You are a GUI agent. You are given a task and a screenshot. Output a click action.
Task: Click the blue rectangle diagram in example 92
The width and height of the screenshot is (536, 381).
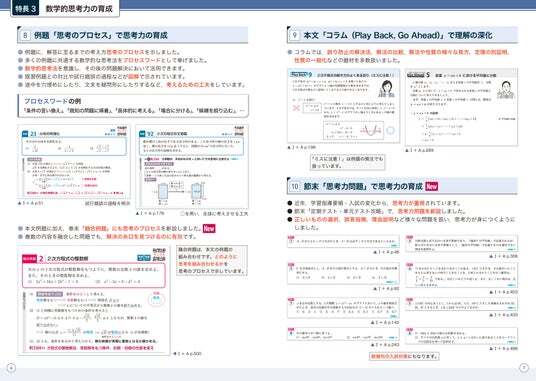tap(163, 191)
